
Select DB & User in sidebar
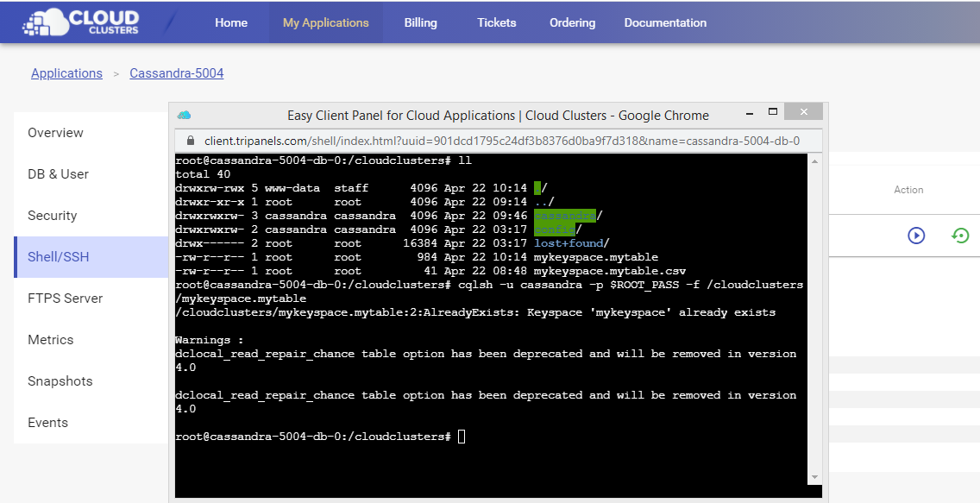(91, 173)
